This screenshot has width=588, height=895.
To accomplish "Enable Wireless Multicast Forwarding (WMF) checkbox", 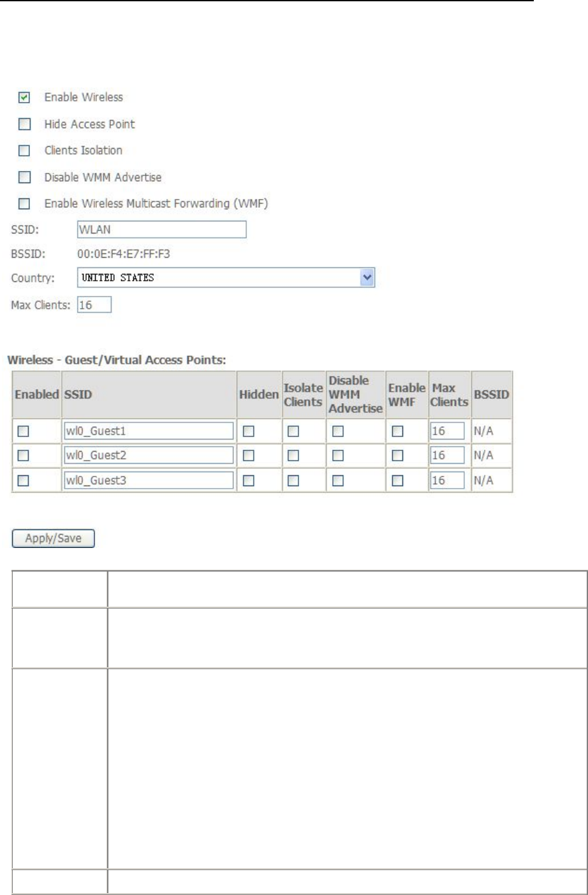I will (24, 204).
